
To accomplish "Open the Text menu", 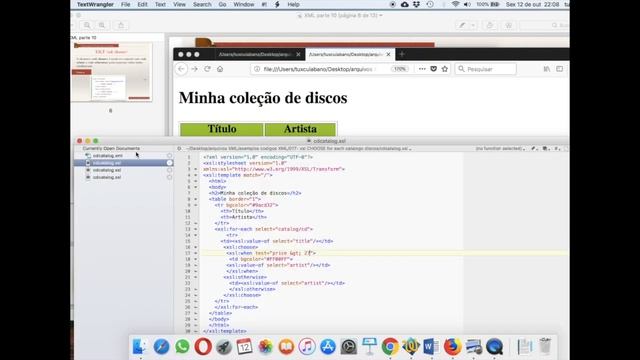I will [160, 4].
